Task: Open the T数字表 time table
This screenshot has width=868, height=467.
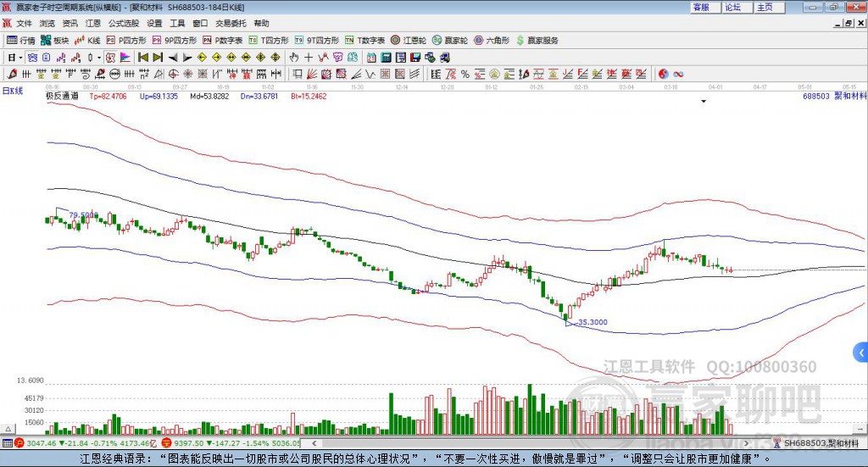Action: (364, 41)
